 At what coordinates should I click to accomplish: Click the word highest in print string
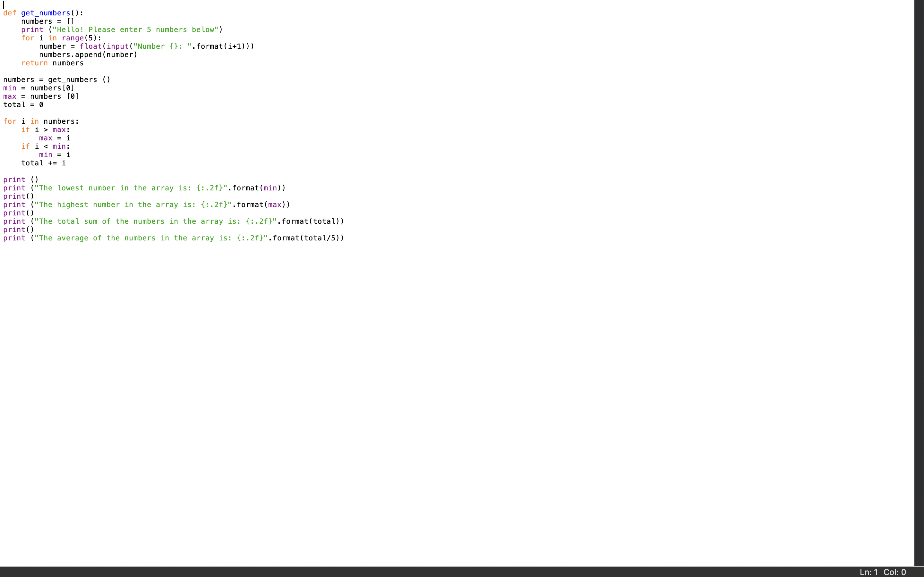tap(73, 205)
